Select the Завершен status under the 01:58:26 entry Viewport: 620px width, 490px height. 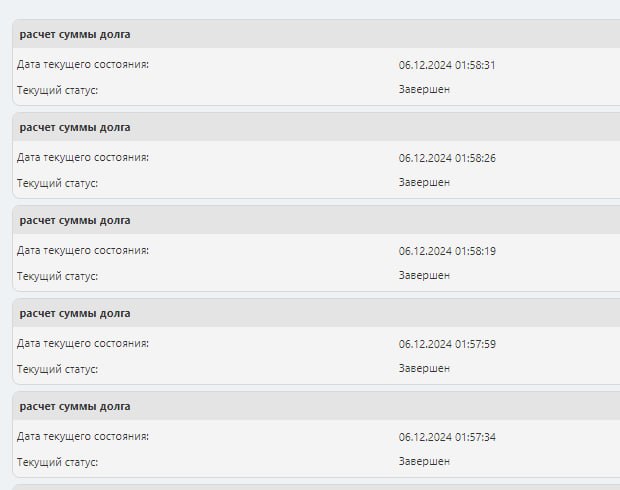[424, 183]
